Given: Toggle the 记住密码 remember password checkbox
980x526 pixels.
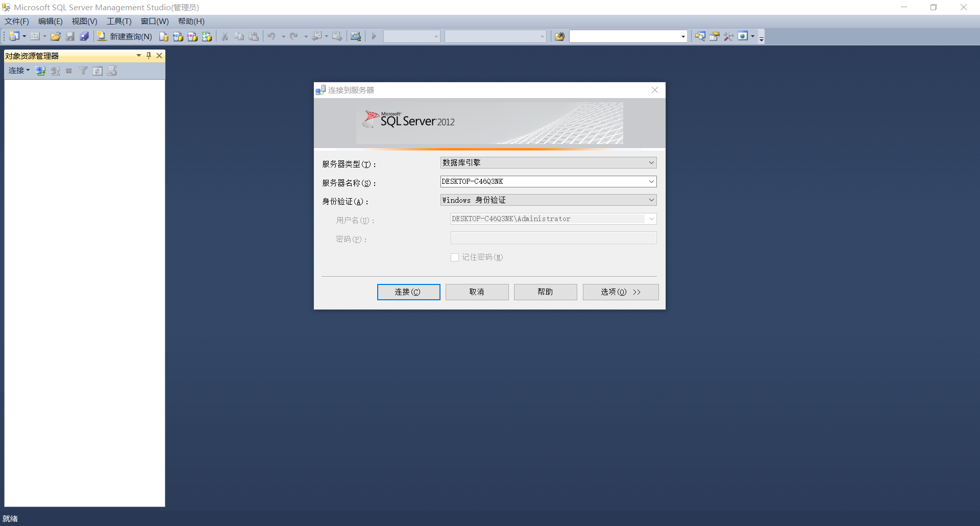Looking at the screenshot, I should tap(455, 257).
